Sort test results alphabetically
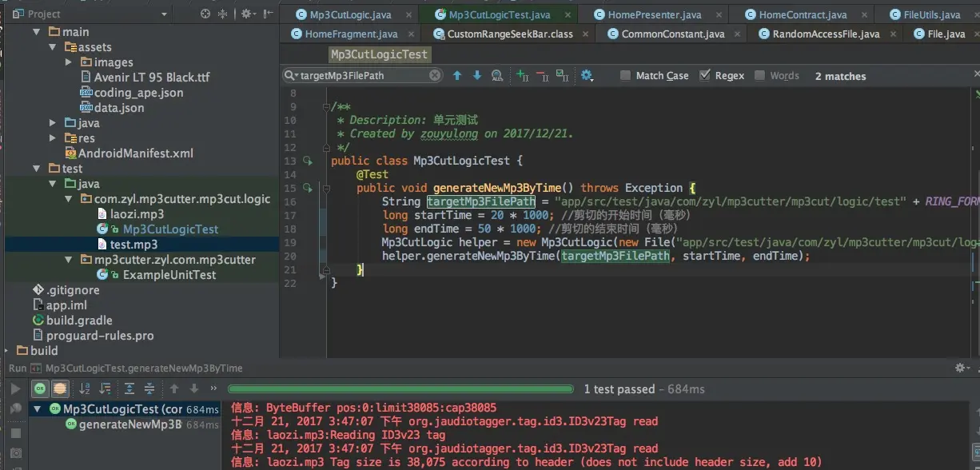This screenshot has width=980, height=470. [85, 389]
